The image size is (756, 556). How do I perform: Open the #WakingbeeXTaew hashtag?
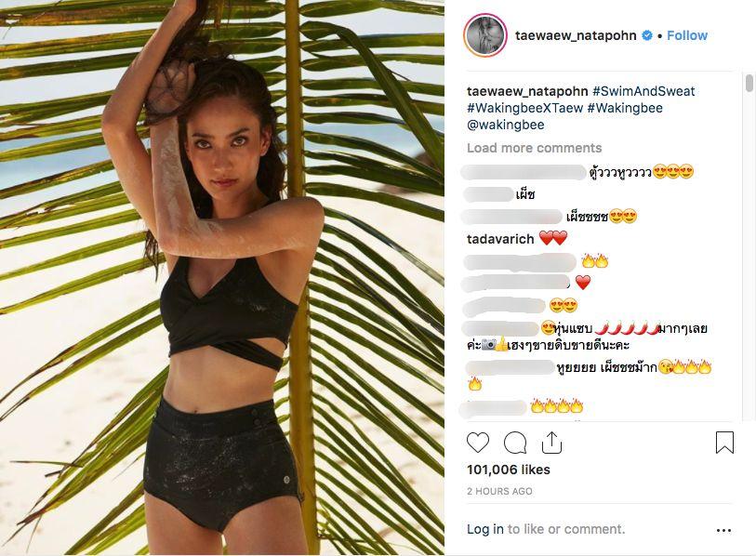click(x=525, y=108)
